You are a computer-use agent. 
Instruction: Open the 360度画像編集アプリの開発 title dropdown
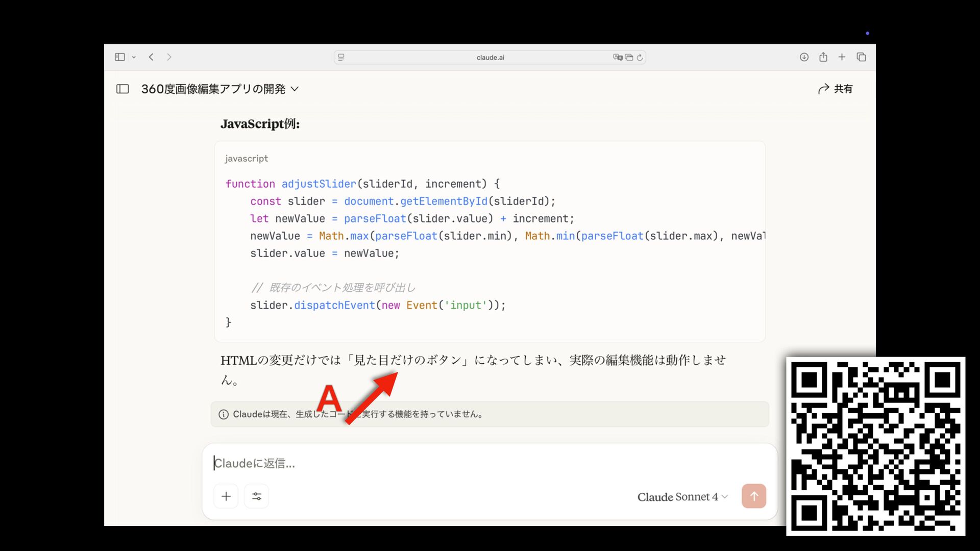pos(220,89)
